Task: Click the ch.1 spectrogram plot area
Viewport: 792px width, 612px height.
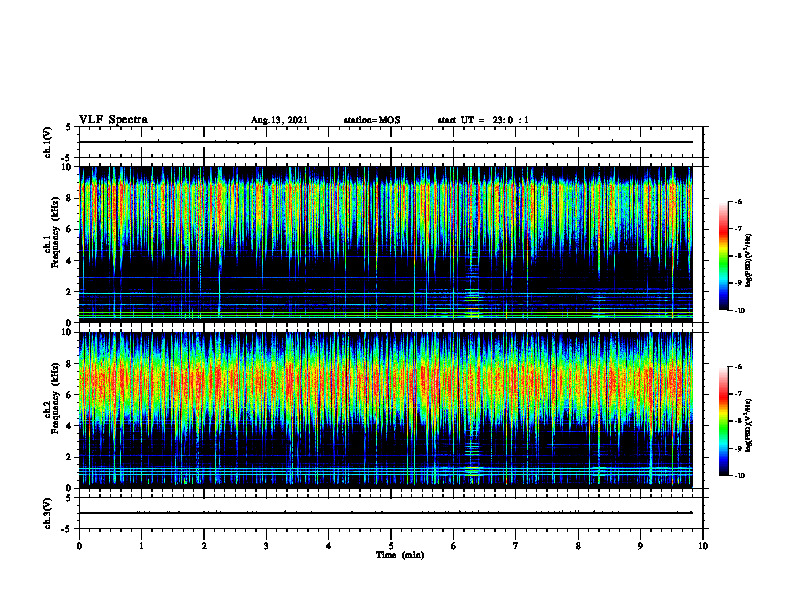Action: tap(391, 244)
